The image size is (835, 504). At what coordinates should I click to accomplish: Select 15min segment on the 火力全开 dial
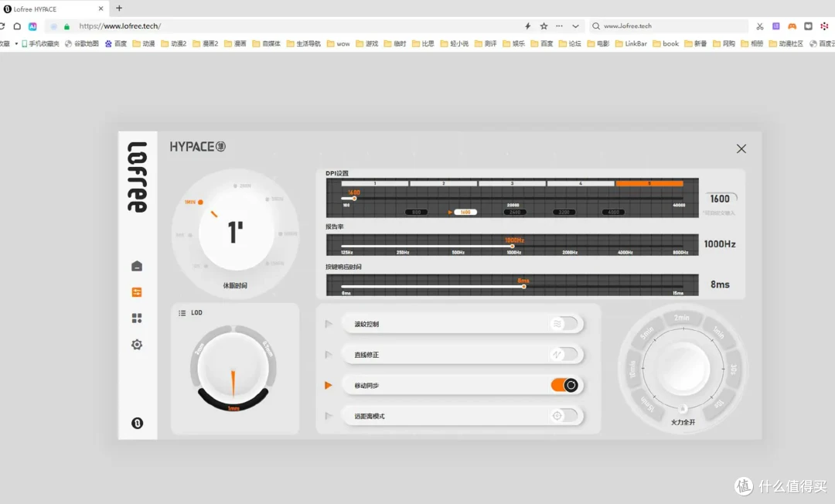point(647,404)
